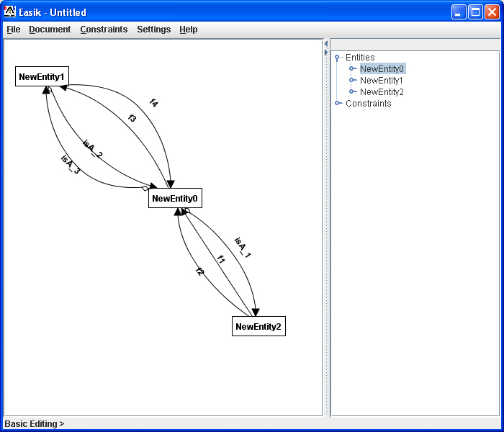Viewport: 504px width, 432px height.
Task: Open the Document menu
Action: point(50,30)
